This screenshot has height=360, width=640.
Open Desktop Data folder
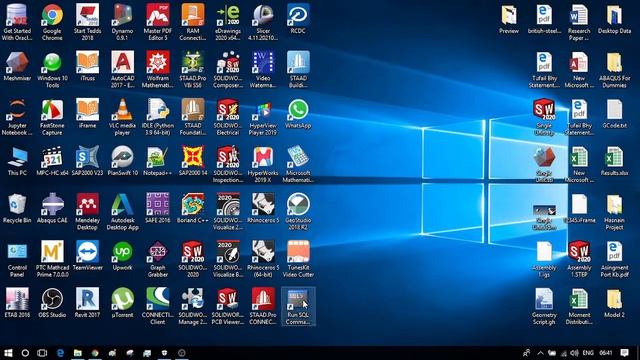point(614,19)
